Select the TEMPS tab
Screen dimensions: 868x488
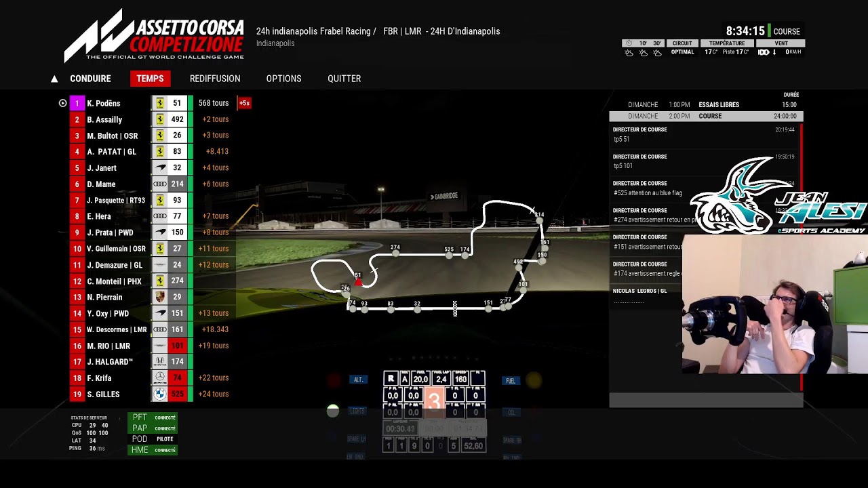pyautogui.click(x=150, y=79)
